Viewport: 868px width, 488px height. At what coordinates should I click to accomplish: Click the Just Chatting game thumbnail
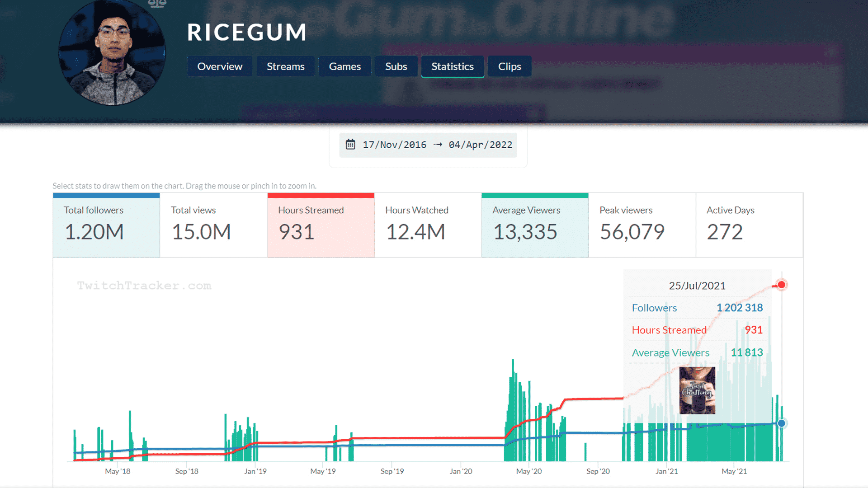pos(697,390)
